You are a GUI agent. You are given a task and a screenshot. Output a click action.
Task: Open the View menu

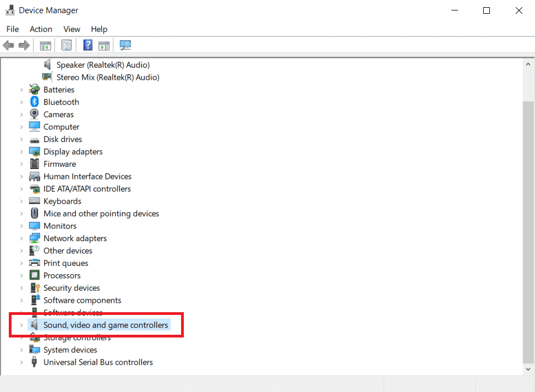pyautogui.click(x=72, y=29)
